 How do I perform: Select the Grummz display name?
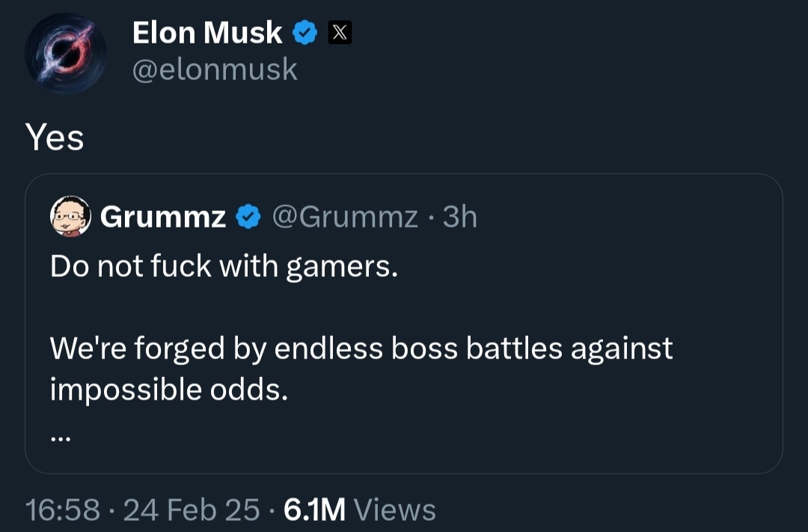[x=163, y=217]
